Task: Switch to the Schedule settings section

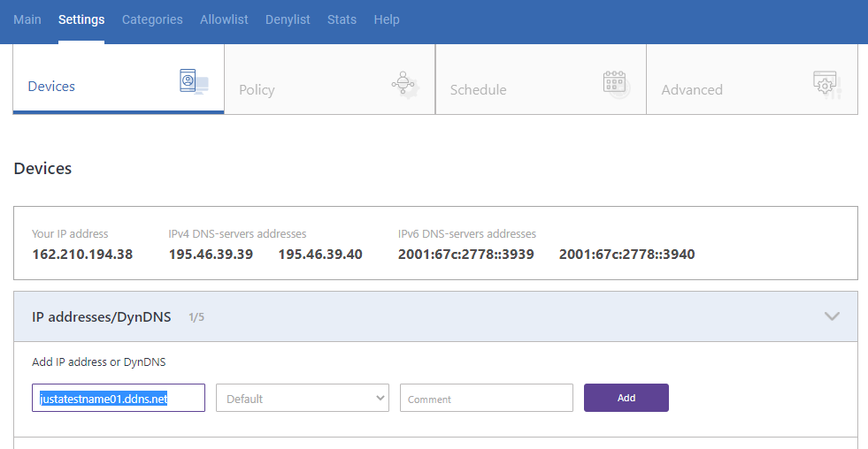Action: [541, 79]
